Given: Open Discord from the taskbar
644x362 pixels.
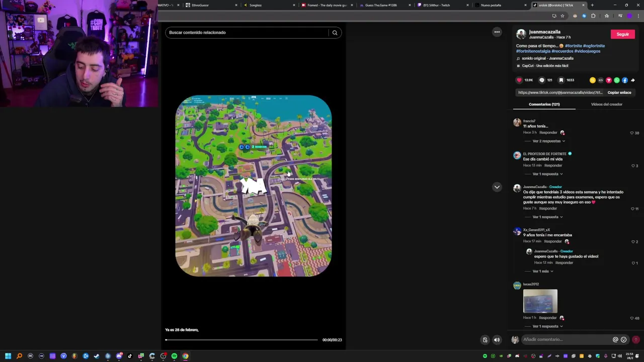Looking at the screenshot, I should click(x=119, y=356).
